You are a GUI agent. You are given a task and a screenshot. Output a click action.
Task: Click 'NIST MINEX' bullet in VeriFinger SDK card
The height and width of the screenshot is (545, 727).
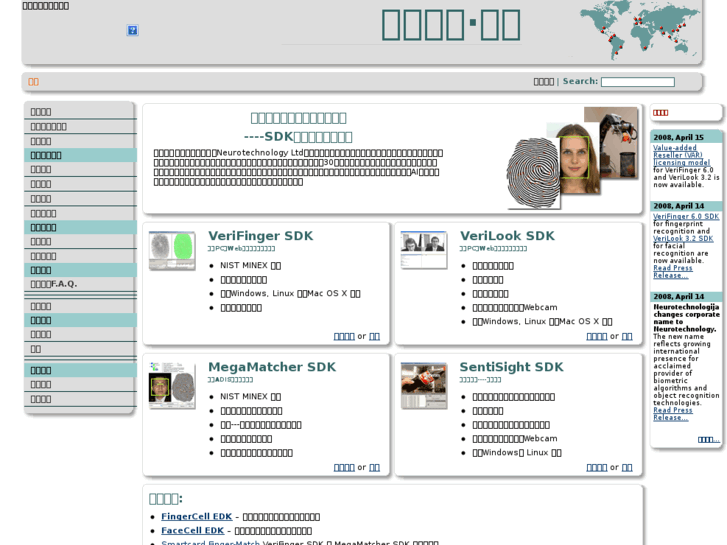click(x=250, y=265)
